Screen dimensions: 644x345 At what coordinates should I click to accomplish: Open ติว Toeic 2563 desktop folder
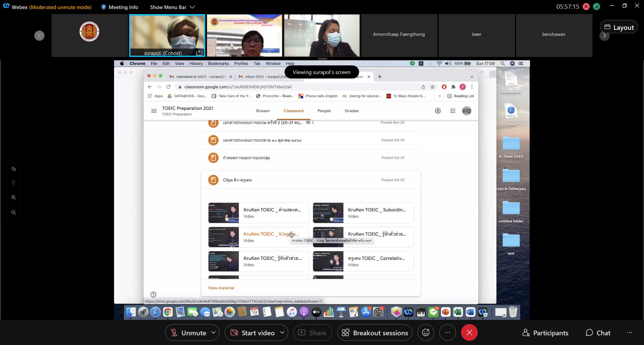click(511, 147)
